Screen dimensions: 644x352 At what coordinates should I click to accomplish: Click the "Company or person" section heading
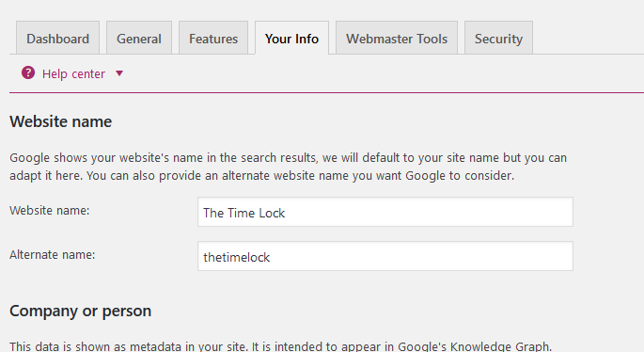(x=81, y=311)
